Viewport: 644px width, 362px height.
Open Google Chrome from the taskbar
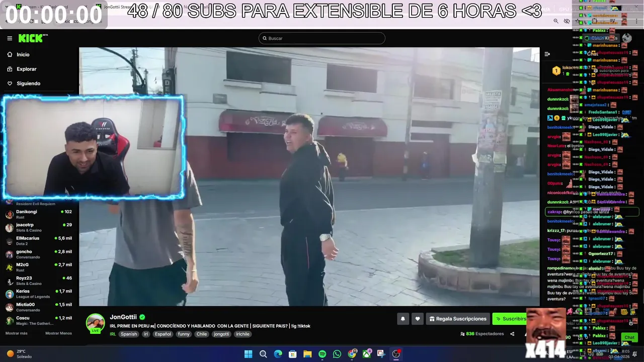click(352, 354)
